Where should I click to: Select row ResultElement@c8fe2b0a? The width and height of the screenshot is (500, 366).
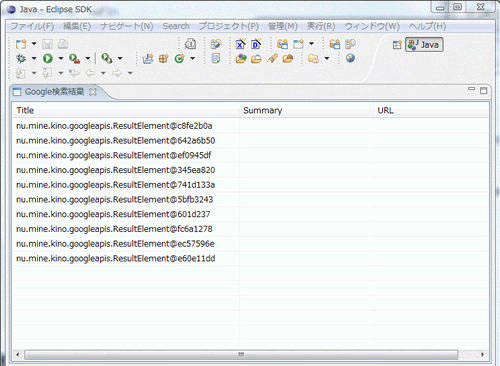coord(251,126)
